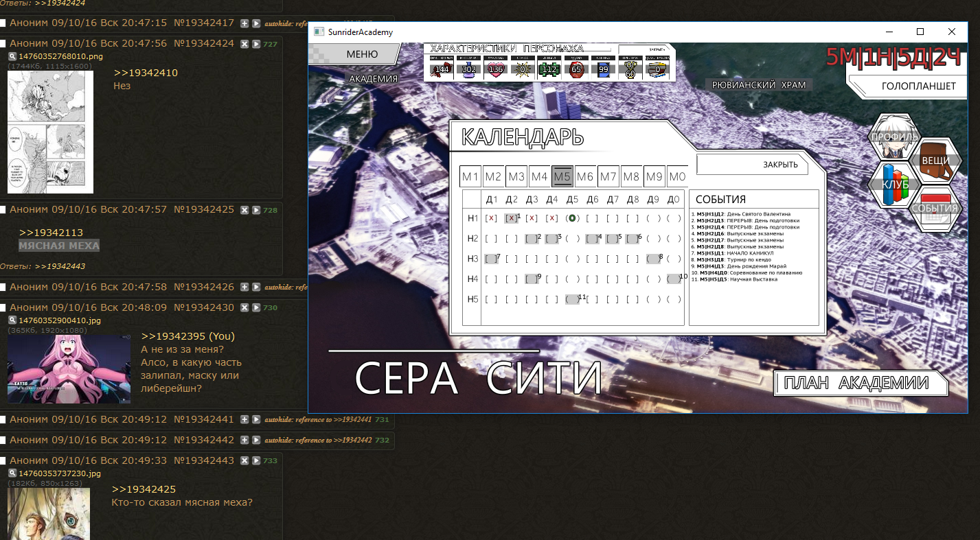Go to the Академия map location

374,78
